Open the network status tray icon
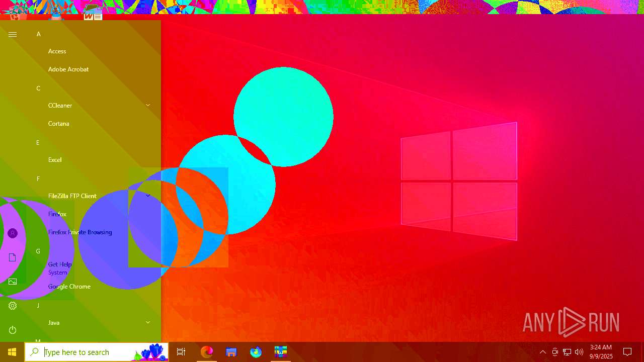Screen dimensions: 644x362 pyautogui.click(x=567, y=352)
